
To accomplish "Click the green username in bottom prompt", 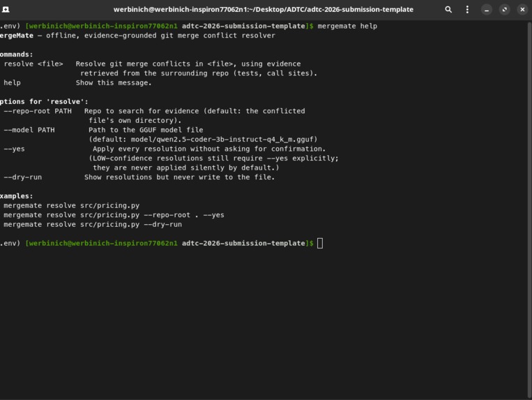I will pyautogui.click(x=101, y=244).
